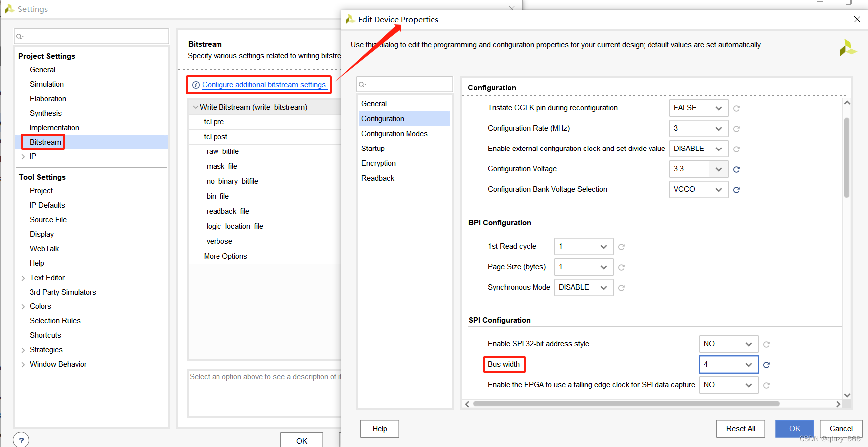868x447 pixels.
Task: Select Encryption category
Action: [405, 163]
